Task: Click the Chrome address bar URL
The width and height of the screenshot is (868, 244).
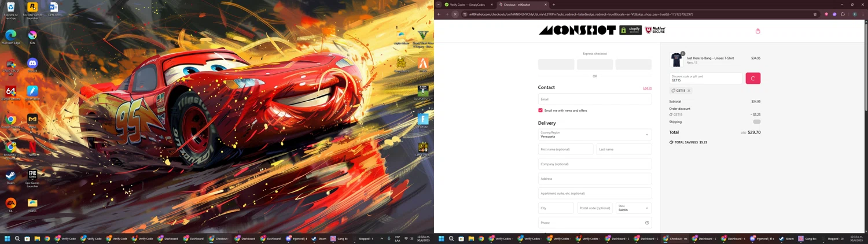Action: click(x=582, y=14)
